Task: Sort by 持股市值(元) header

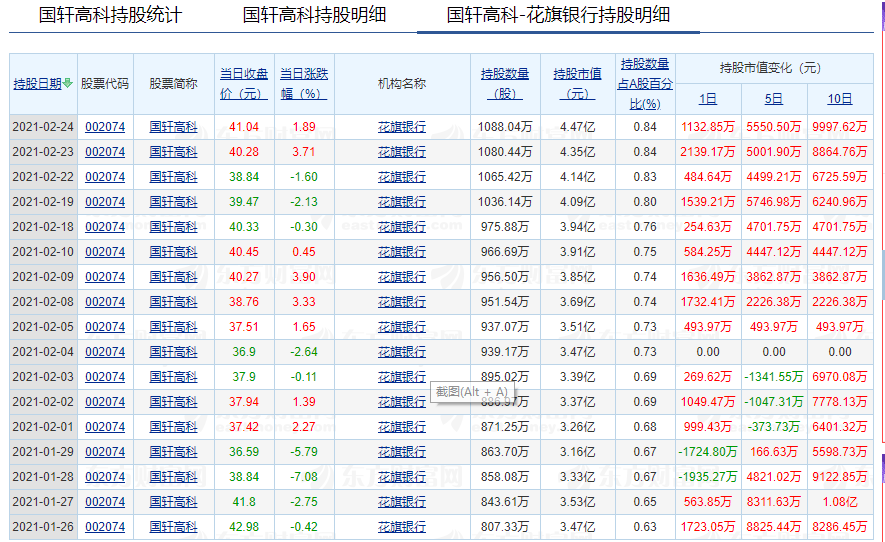Action: [577, 84]
